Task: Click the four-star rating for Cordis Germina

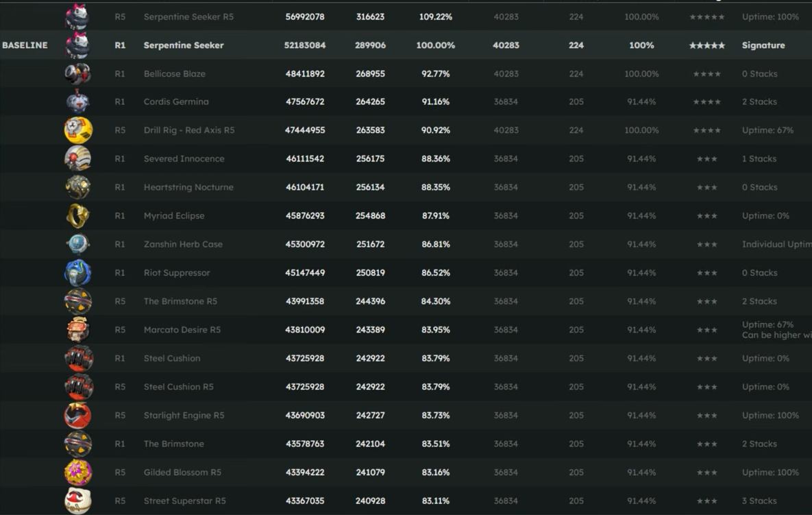Action: click(707, 101)
